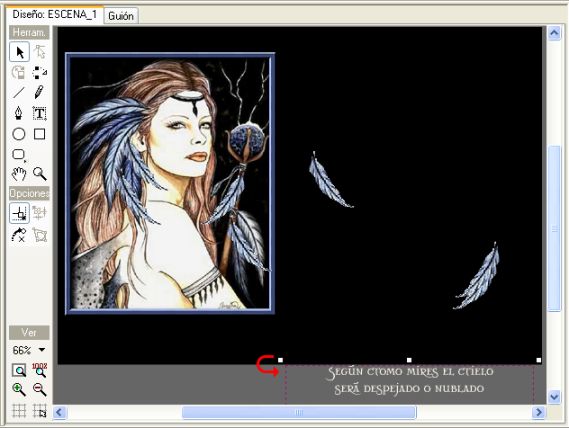Select the arrow Selection tool
This screenshot has width=569, height=428.
pyautogui.click(x=19, y=52)
